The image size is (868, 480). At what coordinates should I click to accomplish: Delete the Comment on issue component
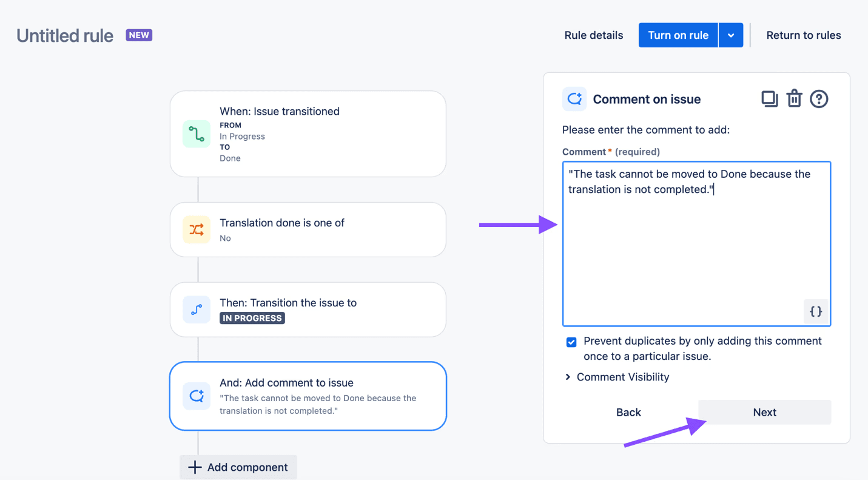(x=794, y=98)
